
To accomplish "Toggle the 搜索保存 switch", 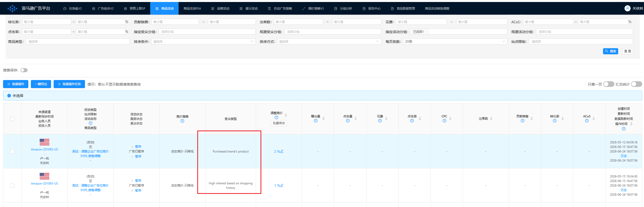I will [x=24, y=70].
